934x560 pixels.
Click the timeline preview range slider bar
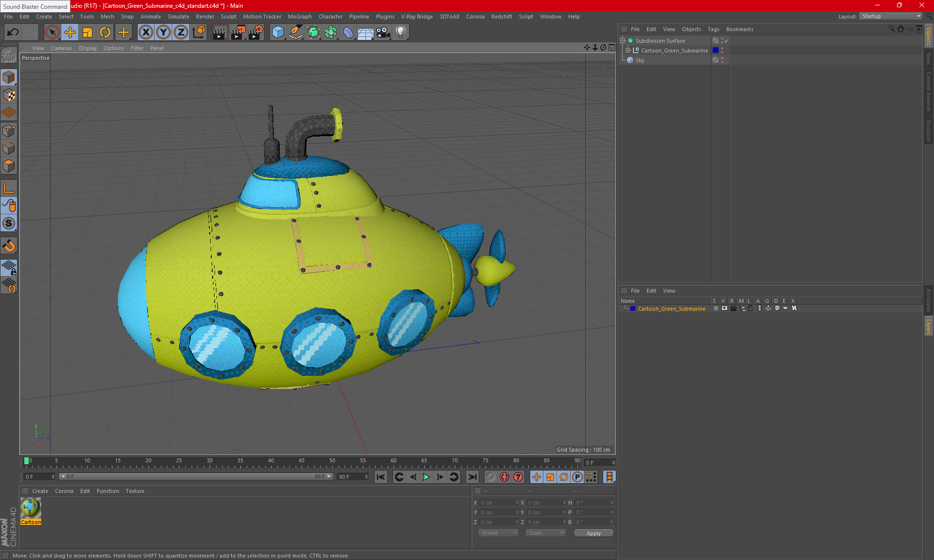pyautogui.click(x=196, y=477)
